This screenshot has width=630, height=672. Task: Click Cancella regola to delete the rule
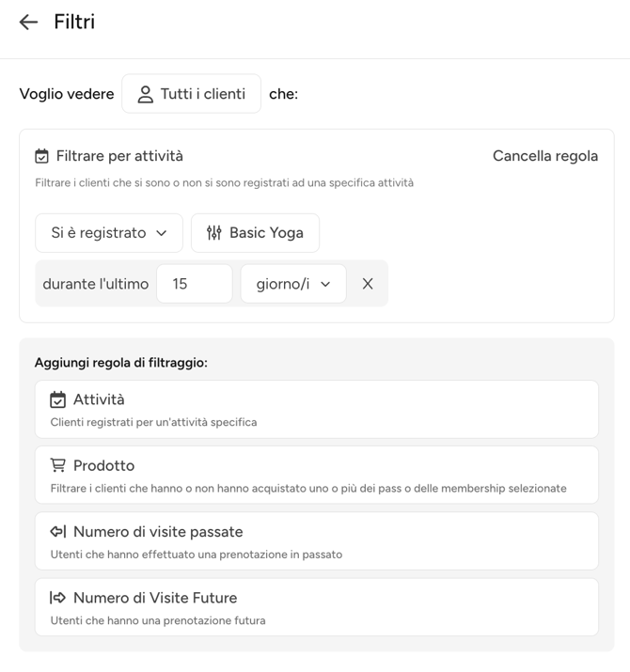click(544, 156)
